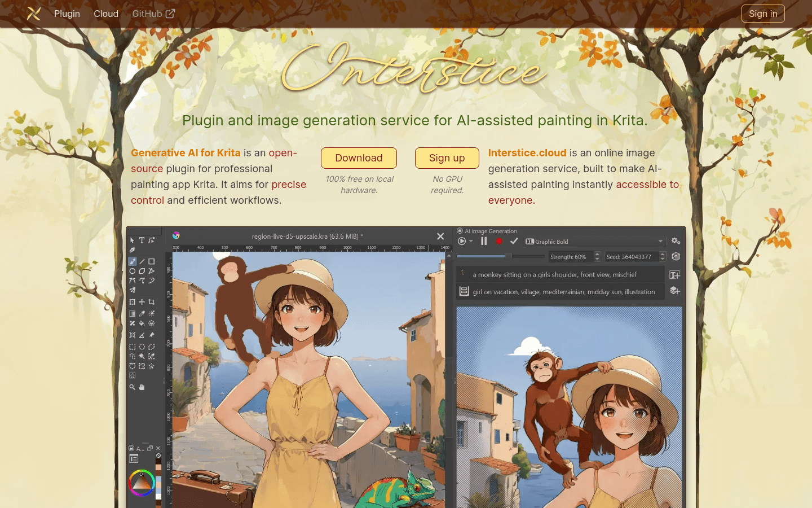Viewport: 812px width, 508px height.
Task: Select the Multibrush tool
Action: click(133, 290)
